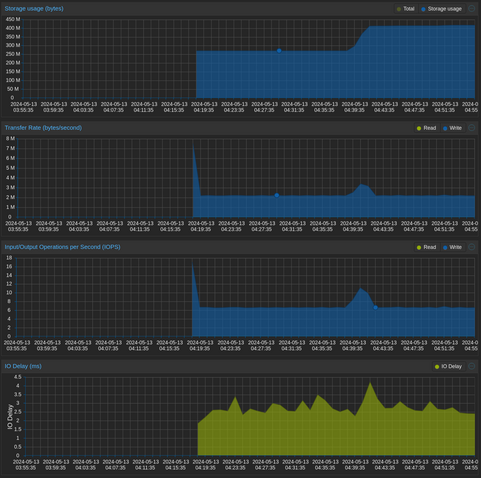
Task: Collapse the Transfer Rate panel
Action: coord(471,128)
